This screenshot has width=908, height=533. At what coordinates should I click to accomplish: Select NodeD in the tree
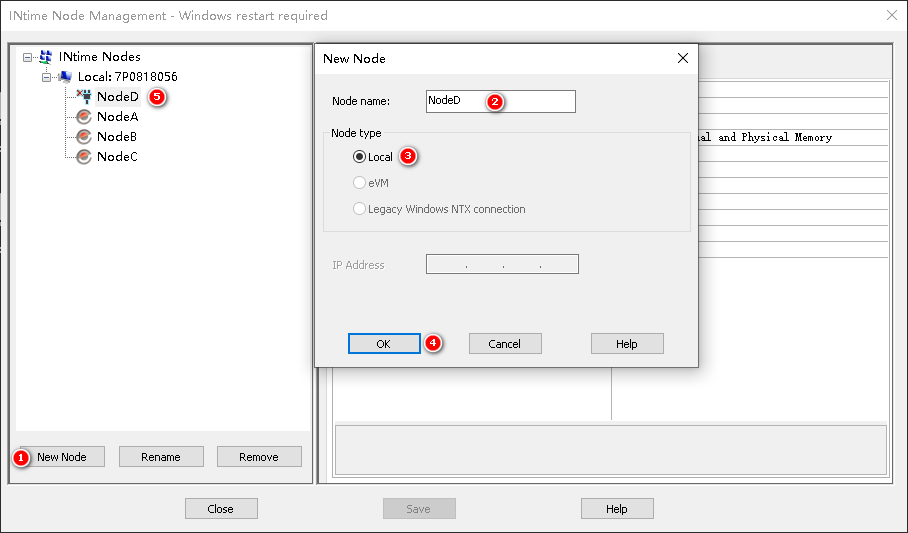pos(118,97)
